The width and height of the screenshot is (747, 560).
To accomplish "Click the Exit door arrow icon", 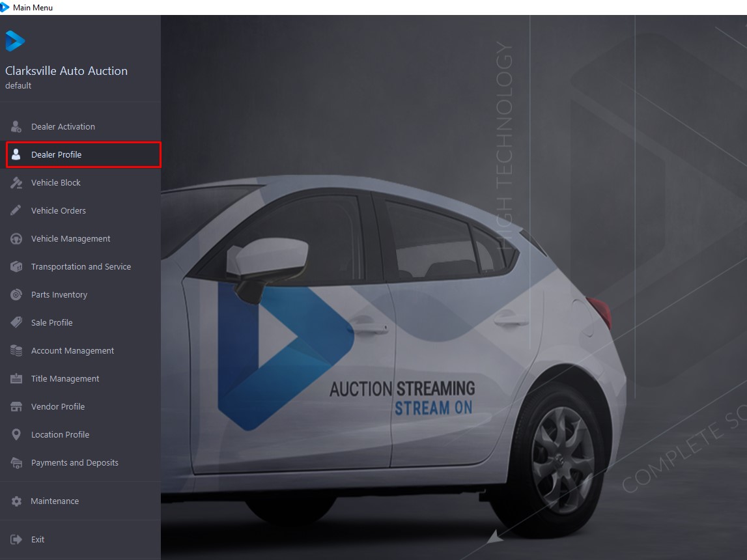I will pos(16,540).
